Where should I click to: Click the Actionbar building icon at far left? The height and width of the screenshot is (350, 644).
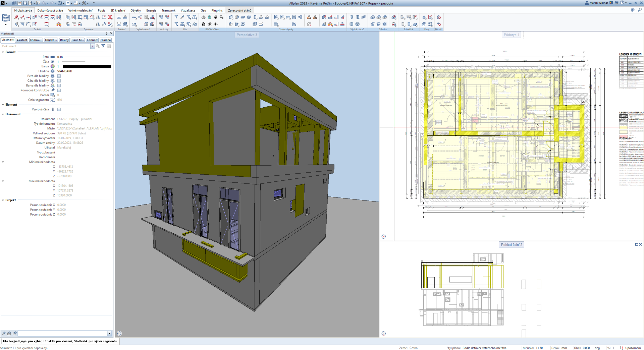[x=6, y=18]
